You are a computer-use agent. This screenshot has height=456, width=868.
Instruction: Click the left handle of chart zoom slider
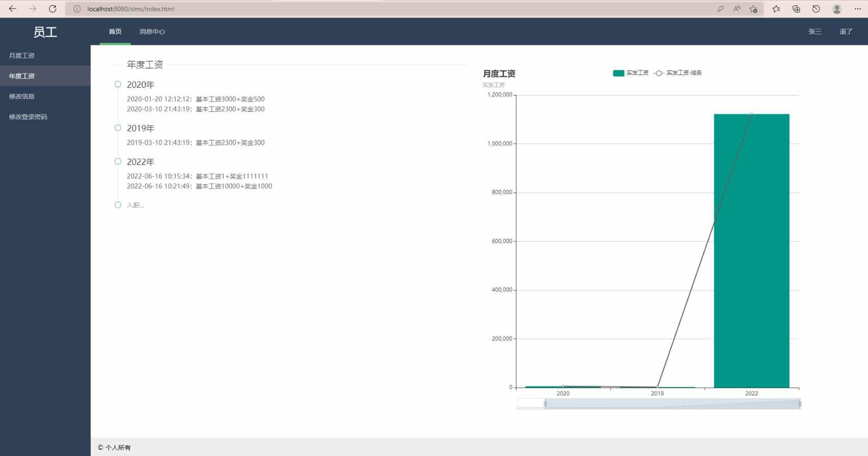pos(545,404)
